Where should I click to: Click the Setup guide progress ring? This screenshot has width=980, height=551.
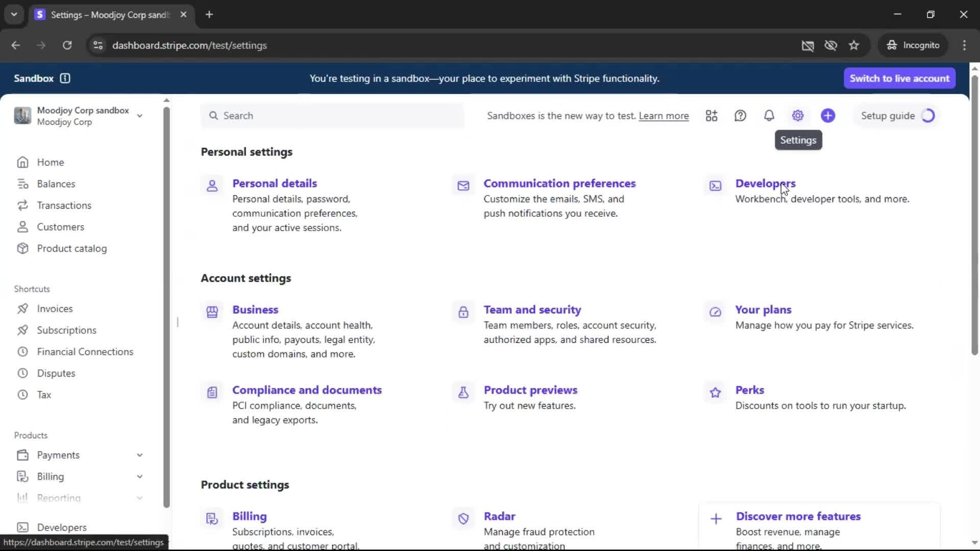coord(928,116)
